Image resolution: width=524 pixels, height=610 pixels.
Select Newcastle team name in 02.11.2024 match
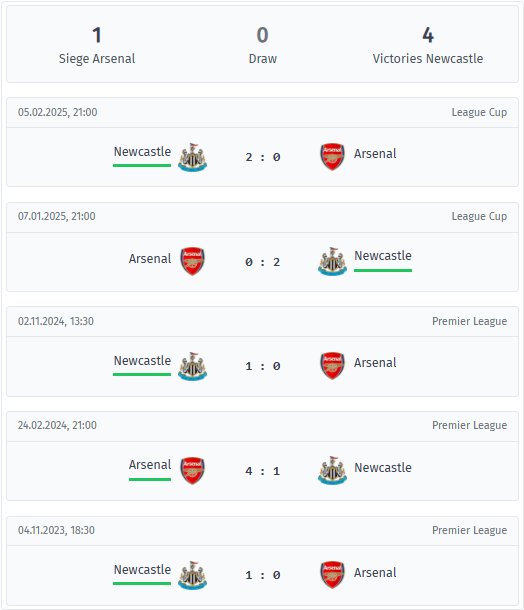click(x=142, y=361)
